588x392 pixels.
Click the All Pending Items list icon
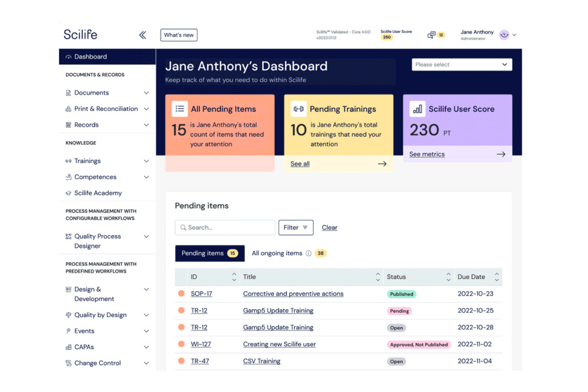coord(180,109)
